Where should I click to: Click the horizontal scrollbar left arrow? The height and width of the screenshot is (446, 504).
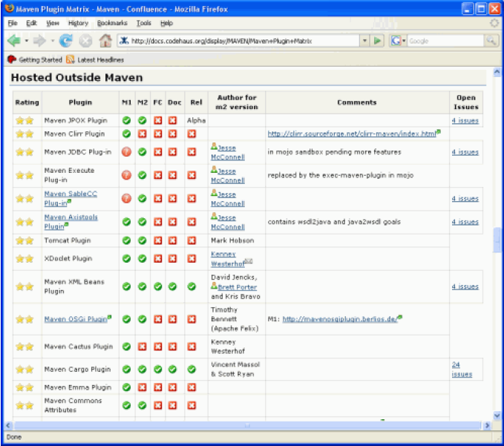(x=9, y=425)
